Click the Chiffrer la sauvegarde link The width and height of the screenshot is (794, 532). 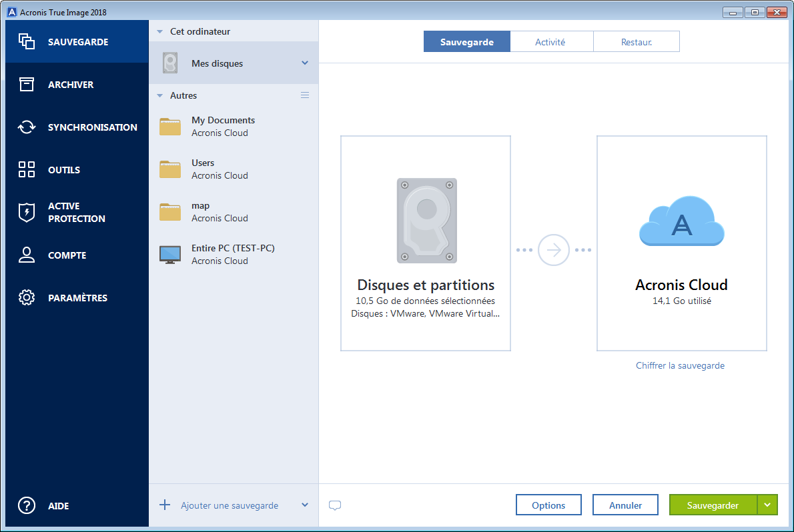[680, 365]
